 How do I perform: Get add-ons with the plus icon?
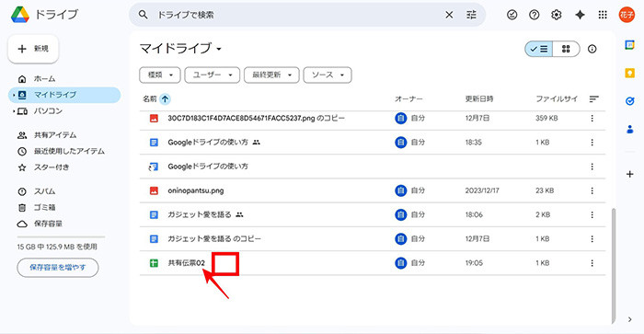tap(629, 174)
